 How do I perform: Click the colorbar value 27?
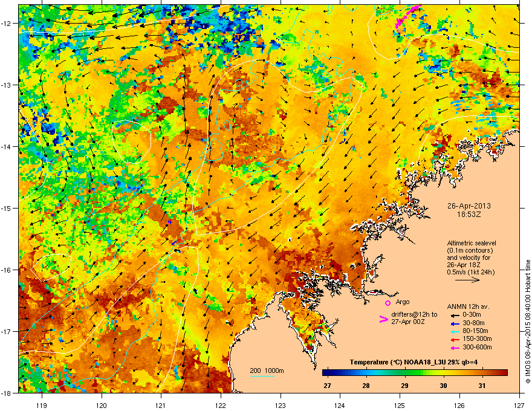point(328,386)
